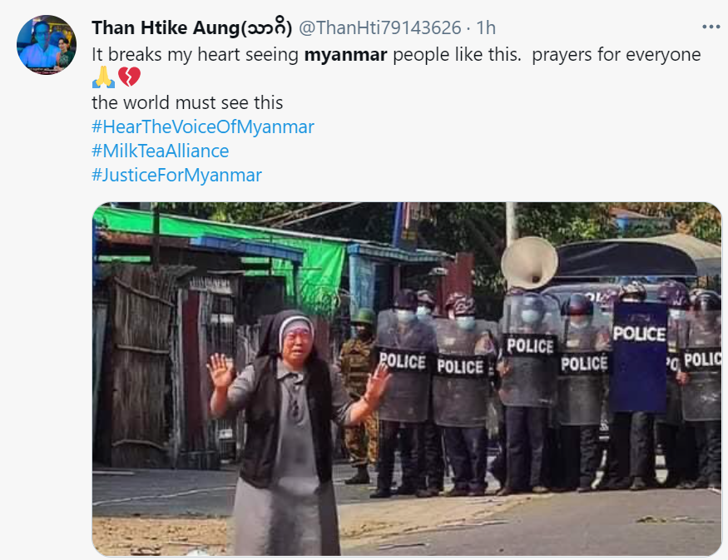The height and width of the screenshot is (560, 728).
Task: Click the bold word myanmar in tweet
Action: [x=345, y=55]
